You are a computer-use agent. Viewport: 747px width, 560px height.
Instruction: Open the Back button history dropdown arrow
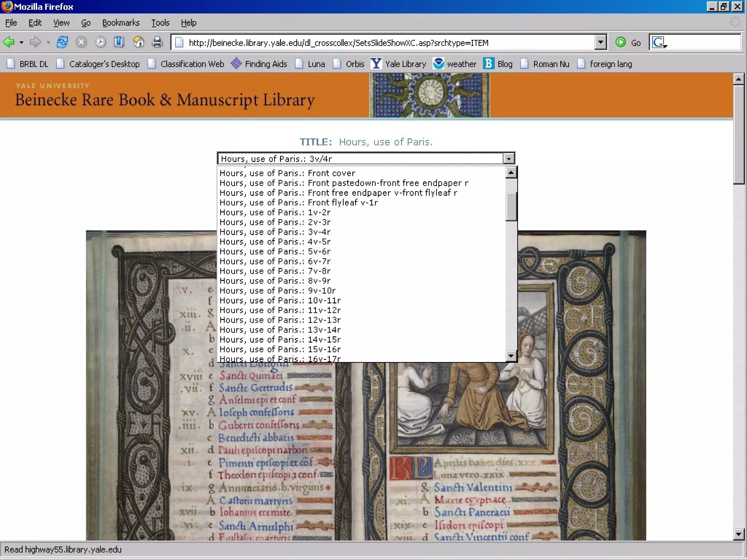pos(22,42)
